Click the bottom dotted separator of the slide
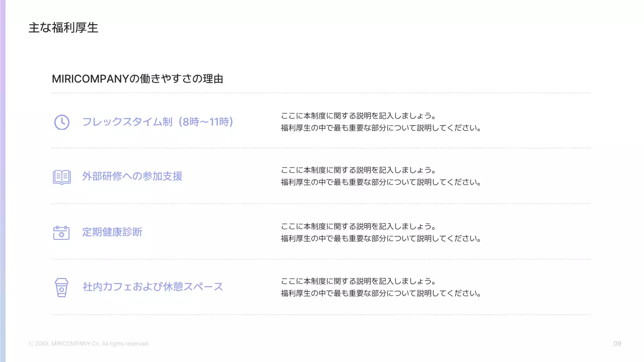 [x=320, y=314]
